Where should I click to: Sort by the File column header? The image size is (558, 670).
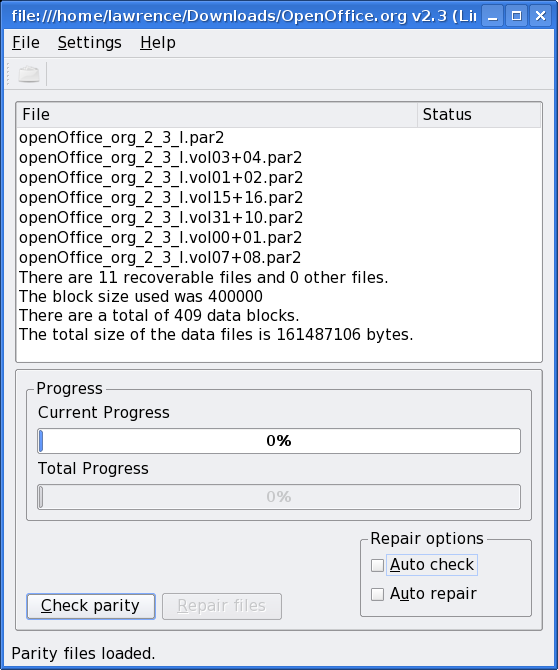click(x=217, y=115)
